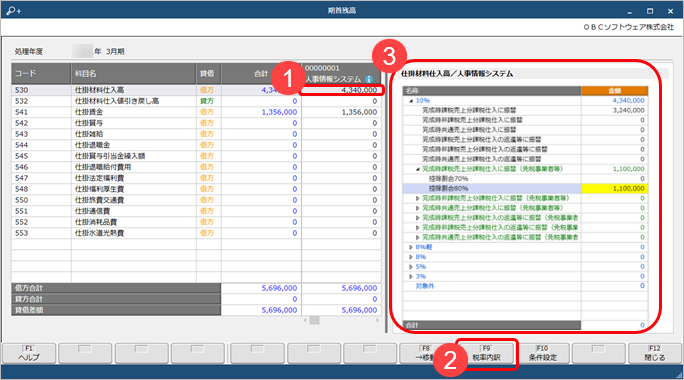The width and height of the screenshot is (684, 380).
Task: Click the 貸方 label in row 532
Action: (x=207, y=101)
